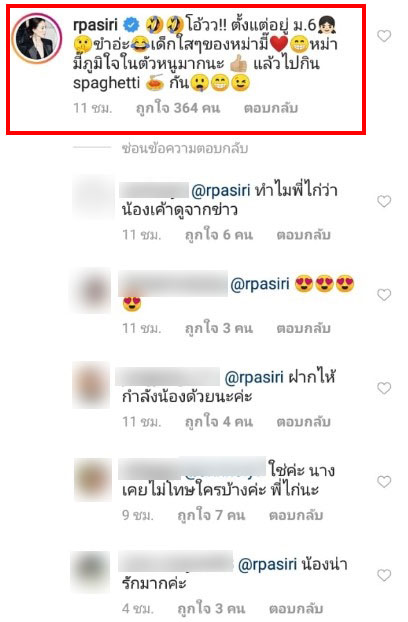The height and width of the screenshot is (622, 408).
Task: Reply to the comment posted 4 hours ago
Action: [x=296, y=609]
